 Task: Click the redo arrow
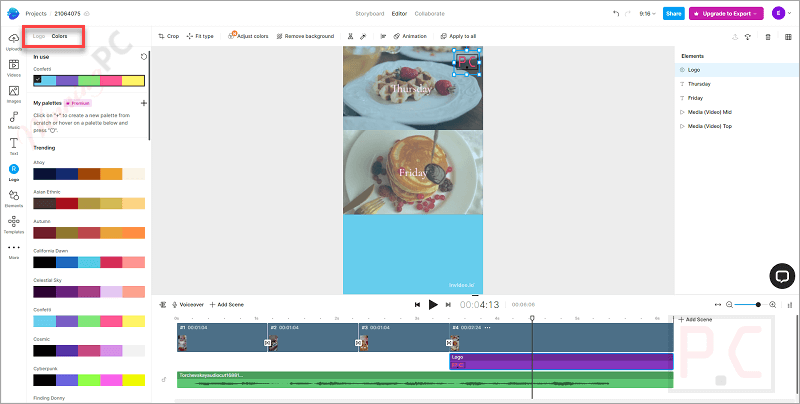click(628, 14)
